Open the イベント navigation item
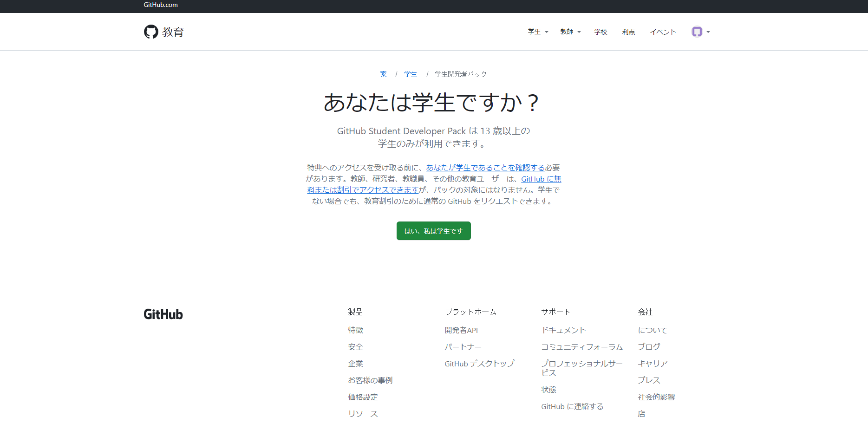 (x=663, y=32)
